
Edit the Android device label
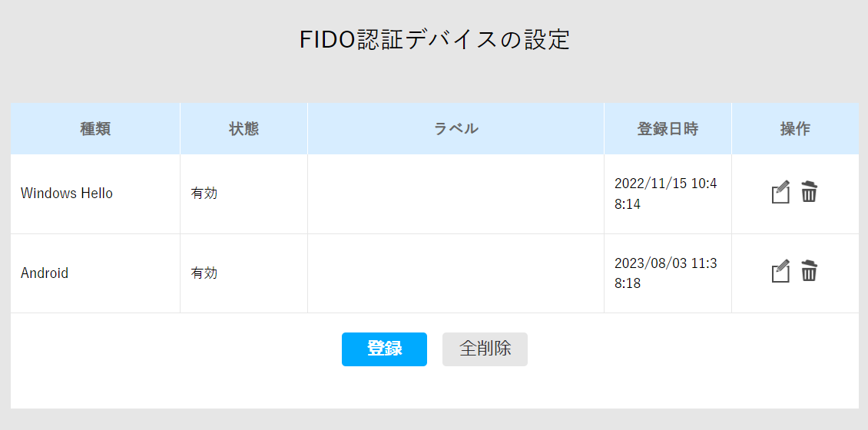coord(780,271)
